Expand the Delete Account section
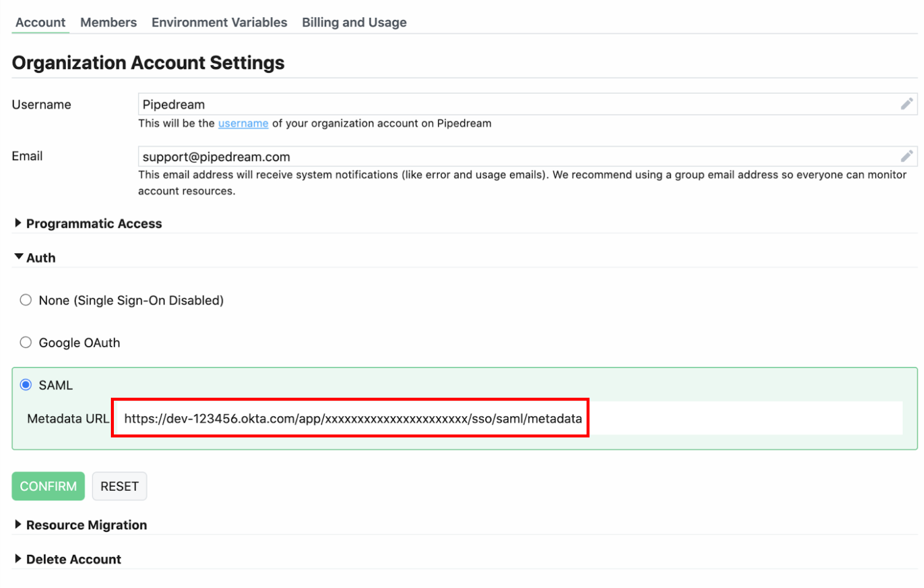This screenshot has height=588, width=924. (x=73, y=560)
